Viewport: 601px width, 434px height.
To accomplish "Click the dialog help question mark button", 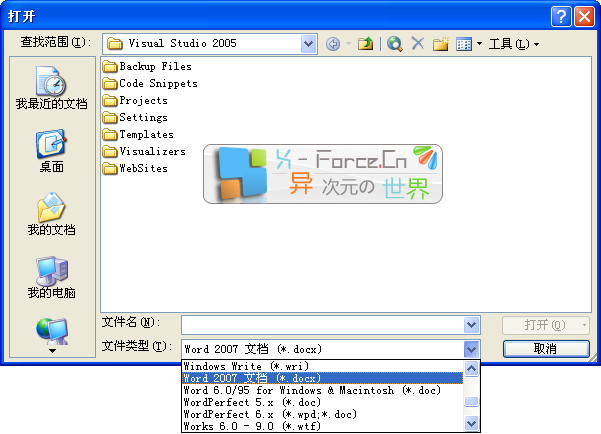I will [x=561, y=16].
